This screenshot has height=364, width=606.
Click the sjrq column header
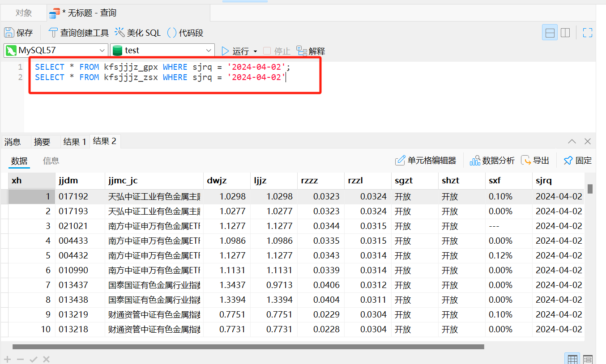coord(558,181)
